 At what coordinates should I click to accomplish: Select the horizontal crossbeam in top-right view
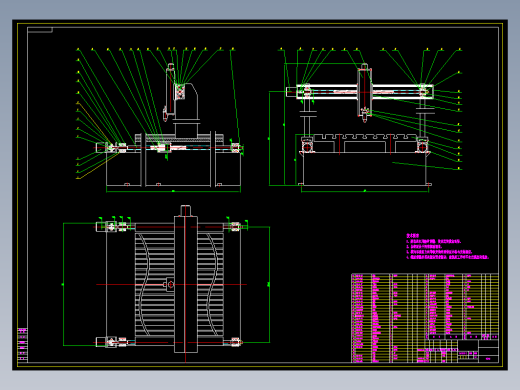tap(360, 91)
